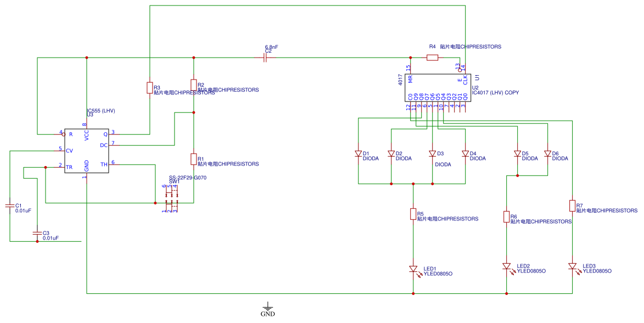Click the "VCC" pin label on the 555
This screenshot has height=323, width=644.
coord(87,135)
